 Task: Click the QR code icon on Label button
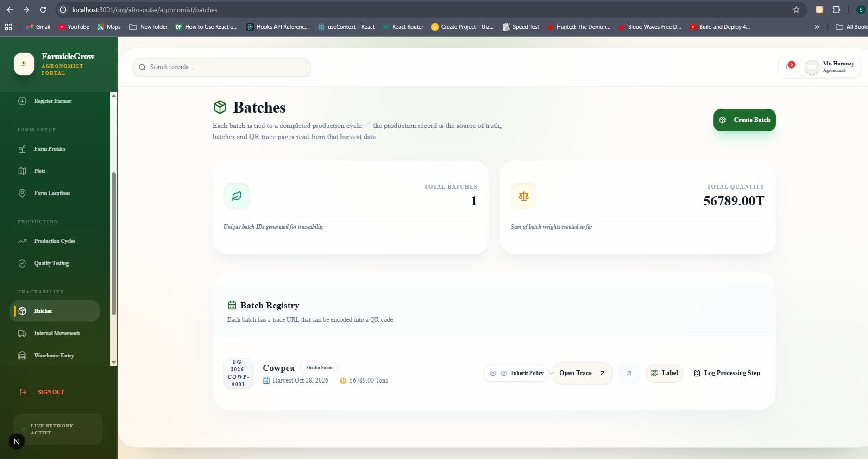[x=654, y=373]
